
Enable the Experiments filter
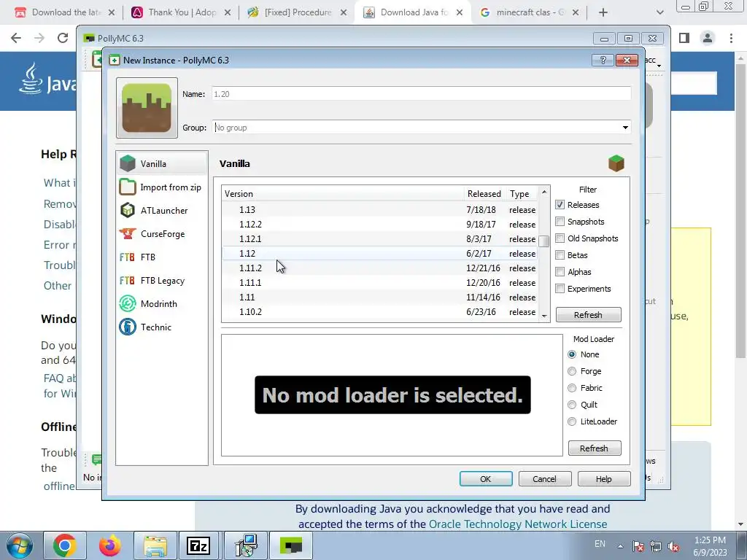560,289
